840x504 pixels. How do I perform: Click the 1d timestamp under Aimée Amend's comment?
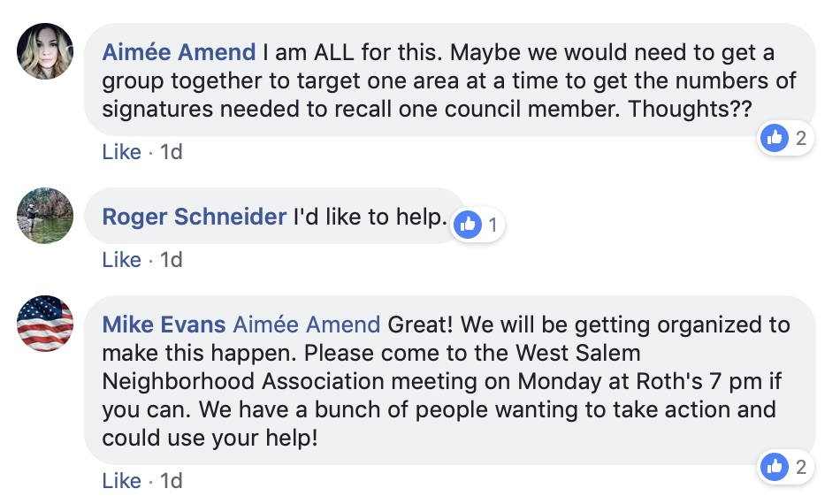(x=171, y=152)
